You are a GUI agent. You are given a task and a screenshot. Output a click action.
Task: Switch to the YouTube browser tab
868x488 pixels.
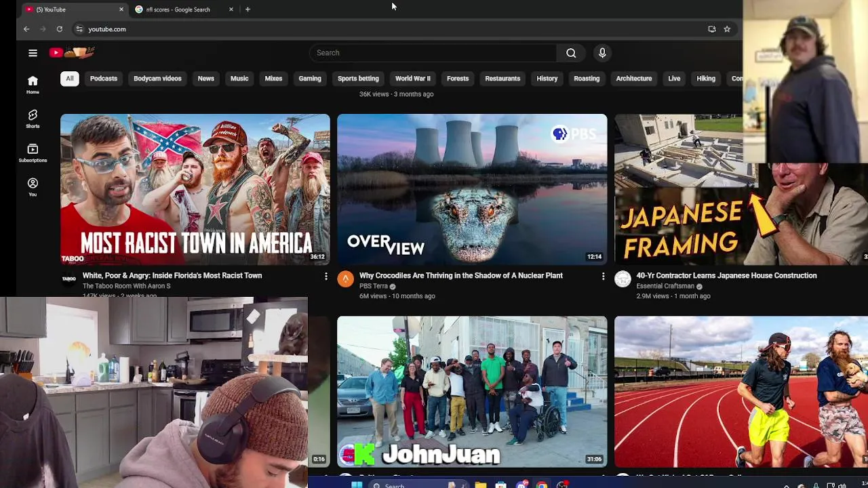click(x=75, y=9)
